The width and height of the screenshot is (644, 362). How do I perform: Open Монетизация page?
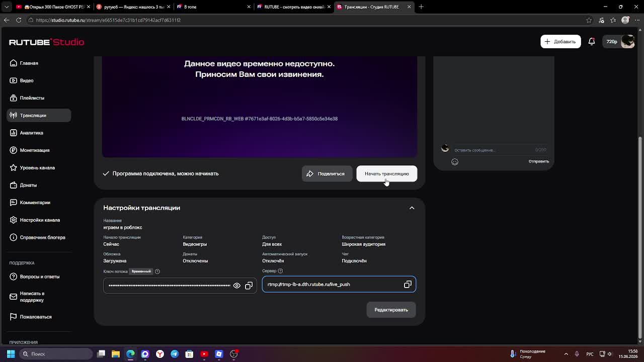point(39,150)
